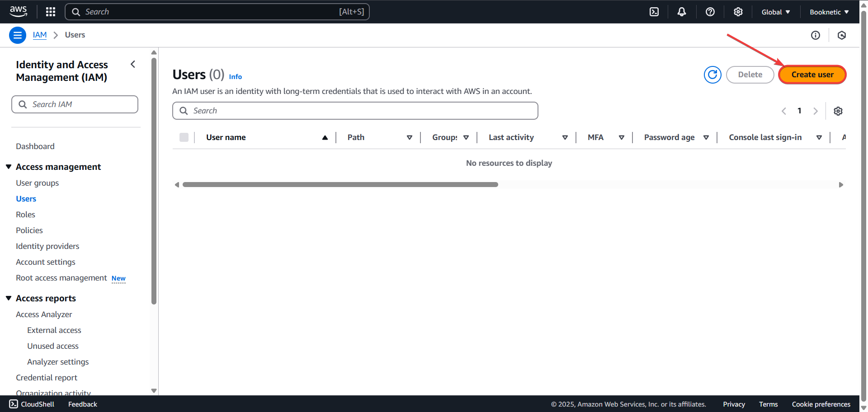
Task: Toggle the select-all users checkbox
Action: pos(184,137)
